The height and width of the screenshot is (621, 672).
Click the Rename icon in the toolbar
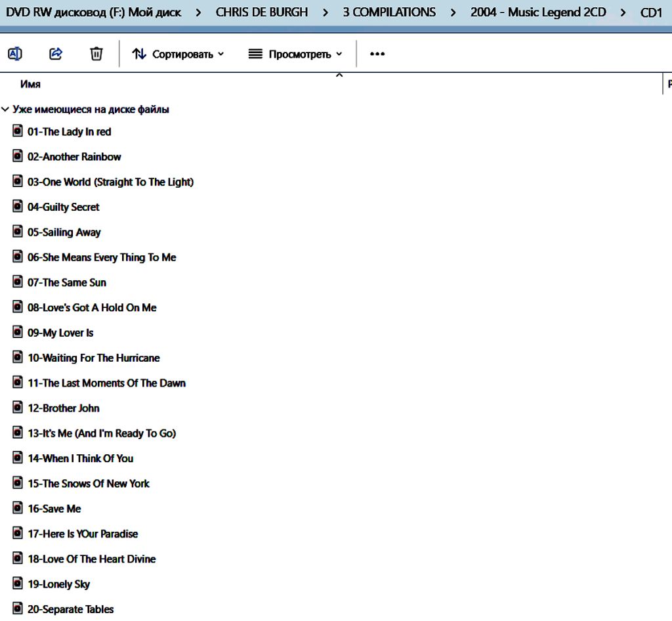(x=15, y=54)
